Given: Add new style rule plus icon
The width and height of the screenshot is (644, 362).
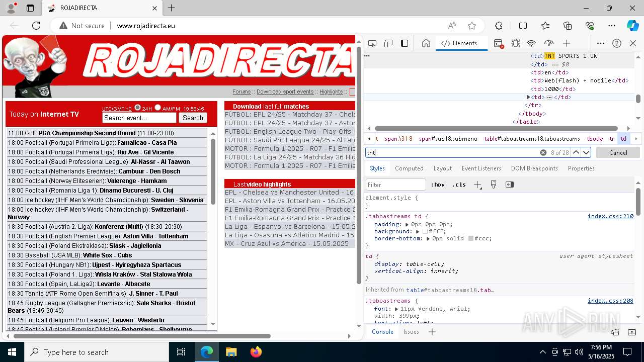Looking at the screenshot, I should click(x=477, y=185).
